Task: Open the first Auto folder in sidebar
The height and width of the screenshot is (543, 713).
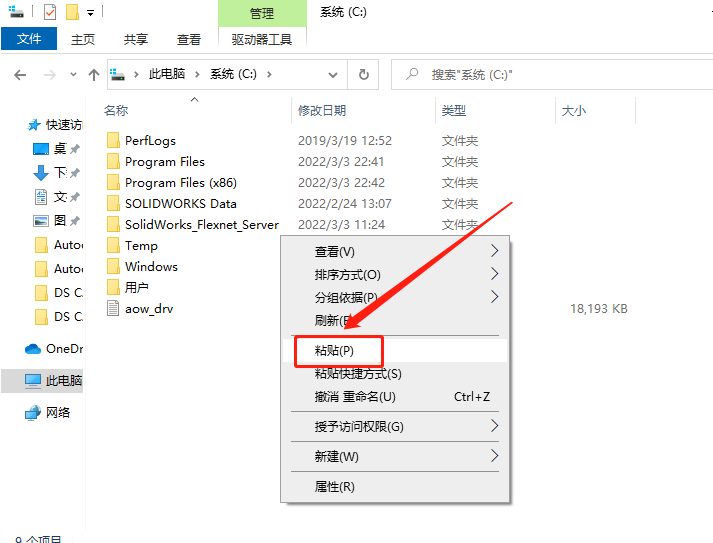Action: click(59, 245)
